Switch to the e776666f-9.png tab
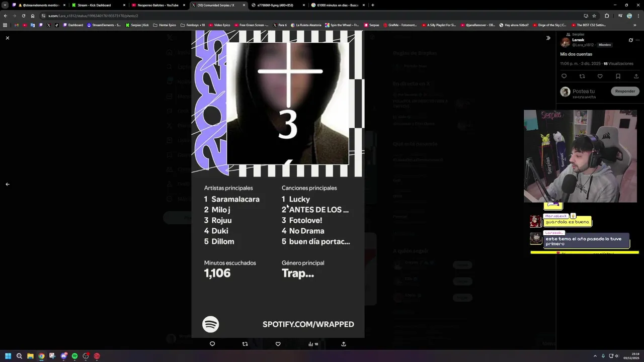Image resolution: width=644 pixels, height=362 pixels. [278, 5]
